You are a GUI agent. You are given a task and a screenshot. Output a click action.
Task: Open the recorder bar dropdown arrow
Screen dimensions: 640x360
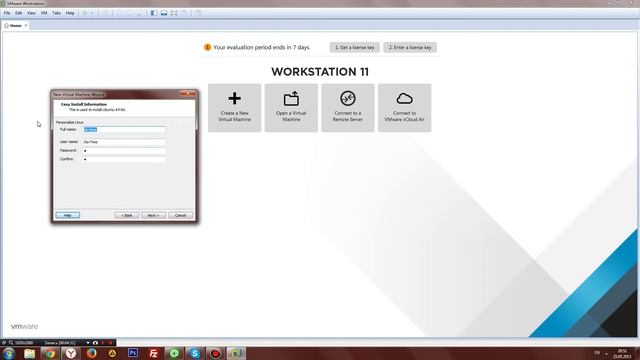click(88, 343)
